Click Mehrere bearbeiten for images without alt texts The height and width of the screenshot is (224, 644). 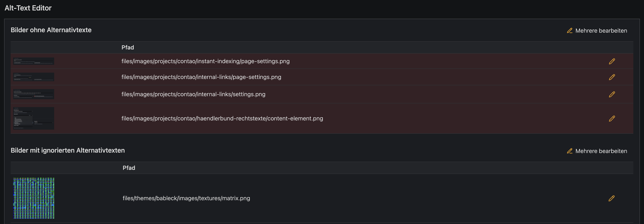click(x=601, y=31)
